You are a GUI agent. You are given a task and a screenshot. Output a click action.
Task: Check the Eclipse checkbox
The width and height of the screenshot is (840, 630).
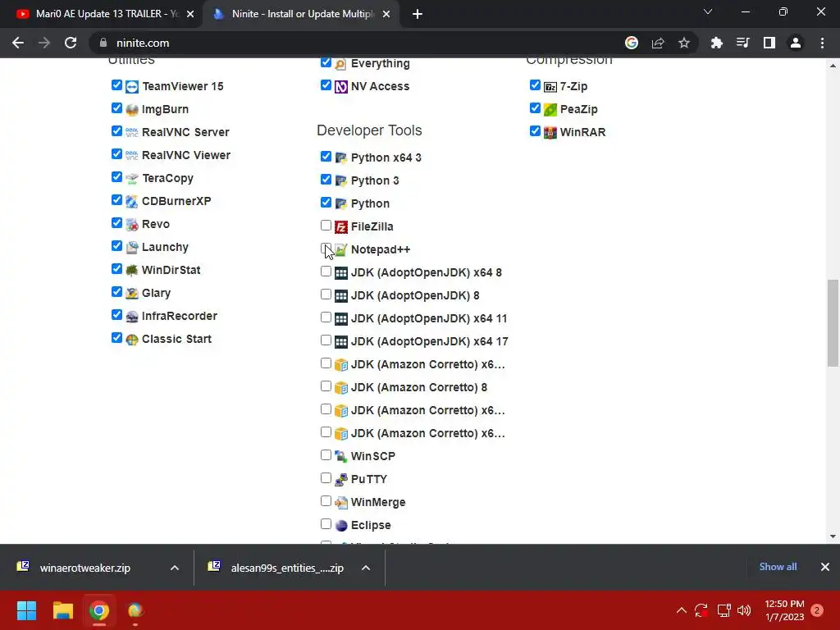(x=326, y=524)
